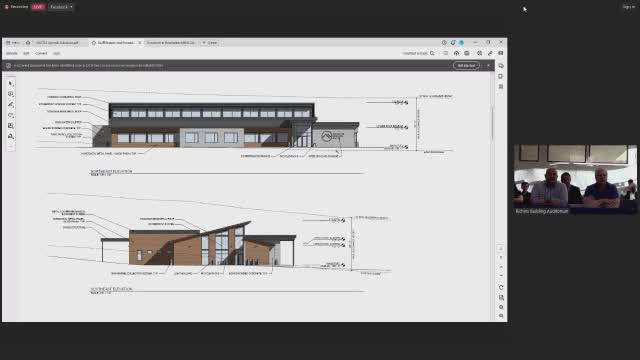Go to Acrobat Home via house icon
Viewport: 640px width, 360px height.
tap(28, 42)
